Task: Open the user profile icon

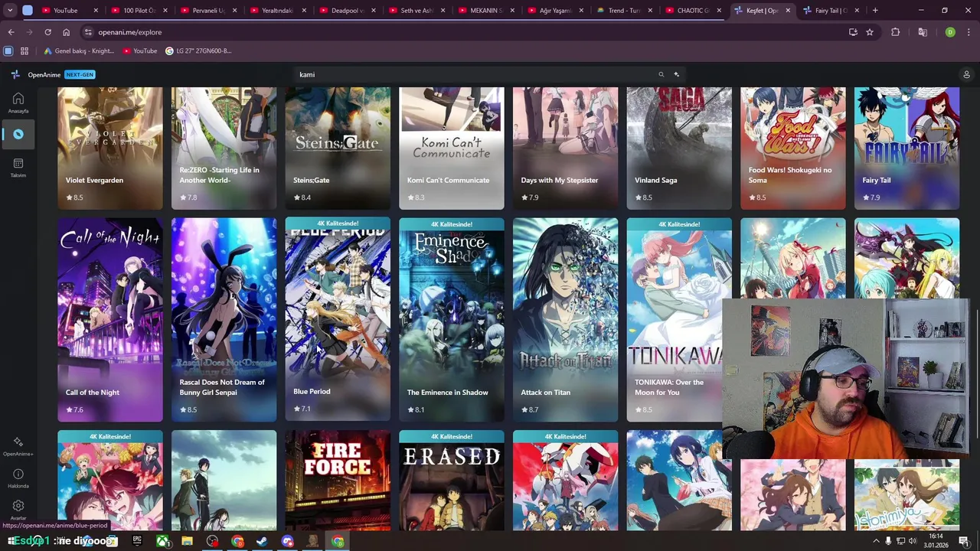Action: 966,74
